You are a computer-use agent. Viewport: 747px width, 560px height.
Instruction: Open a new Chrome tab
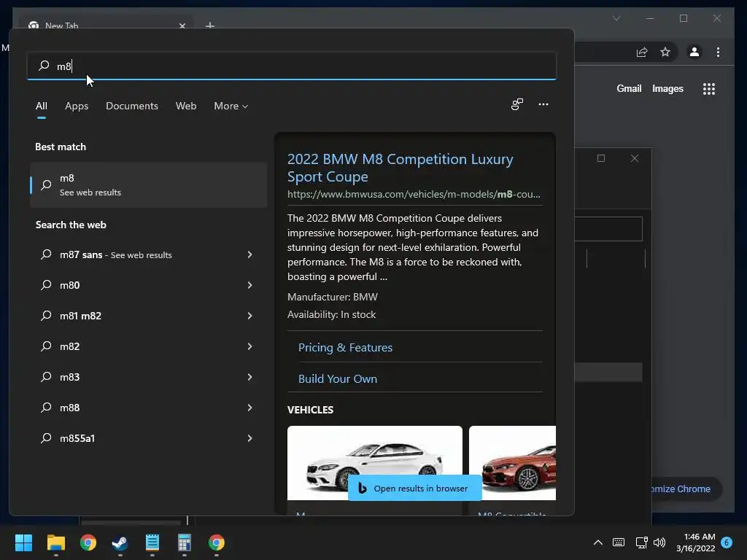[209, 26]
